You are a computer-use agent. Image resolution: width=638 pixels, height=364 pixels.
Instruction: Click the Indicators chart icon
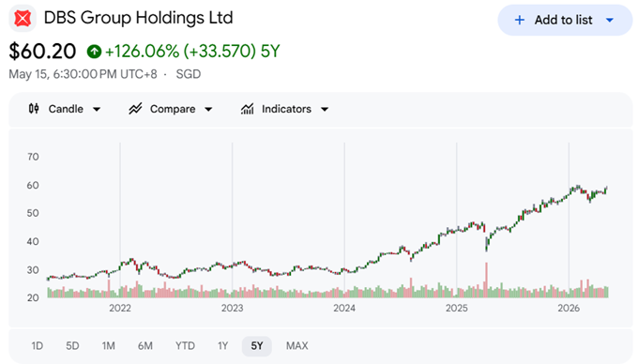pyautogui.click(x=247, y=109)
